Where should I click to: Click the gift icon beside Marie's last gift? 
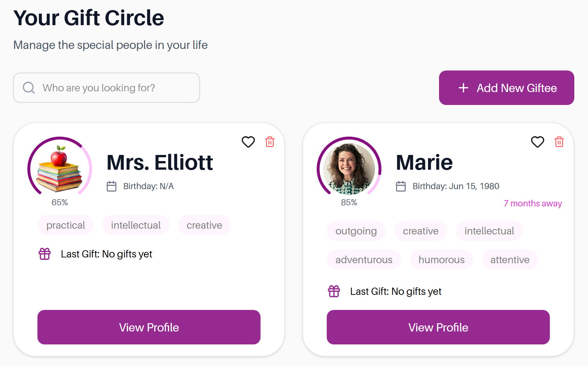click(x=334, y=291)
